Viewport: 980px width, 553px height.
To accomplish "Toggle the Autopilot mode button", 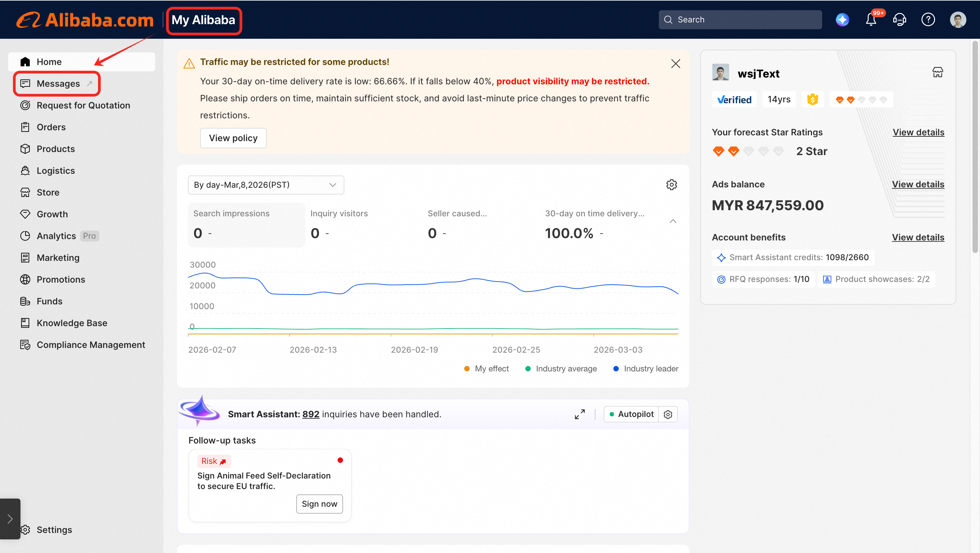I will click(631, 414).
